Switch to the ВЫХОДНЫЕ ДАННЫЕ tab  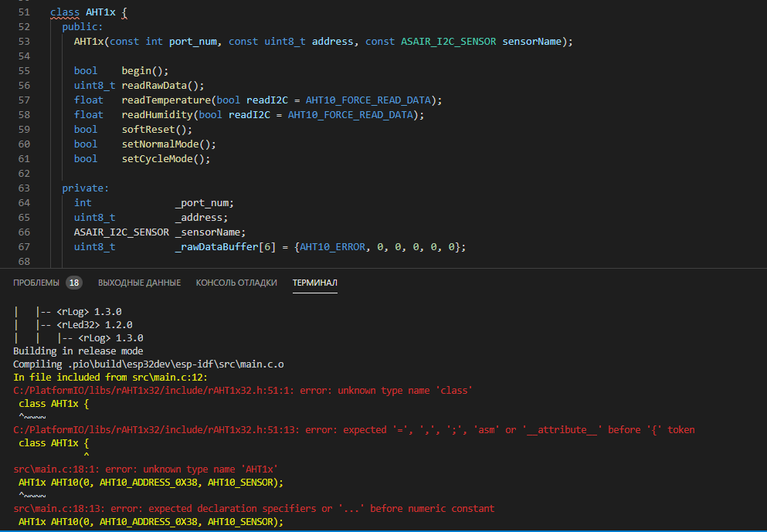tap(139, 283)
